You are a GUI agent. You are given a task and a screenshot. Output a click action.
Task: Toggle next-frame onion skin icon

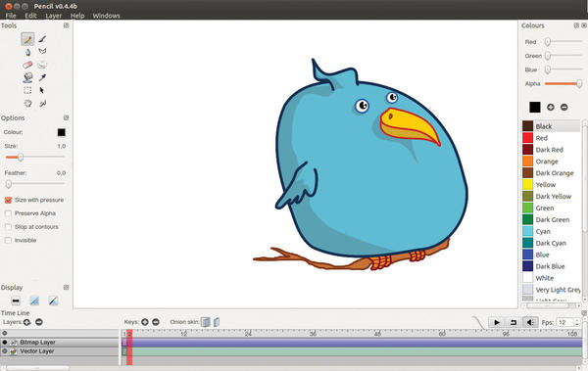[x=217, y=322]
